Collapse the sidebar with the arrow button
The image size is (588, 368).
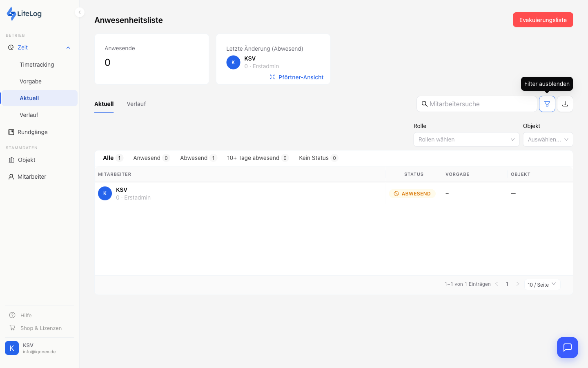80,12
